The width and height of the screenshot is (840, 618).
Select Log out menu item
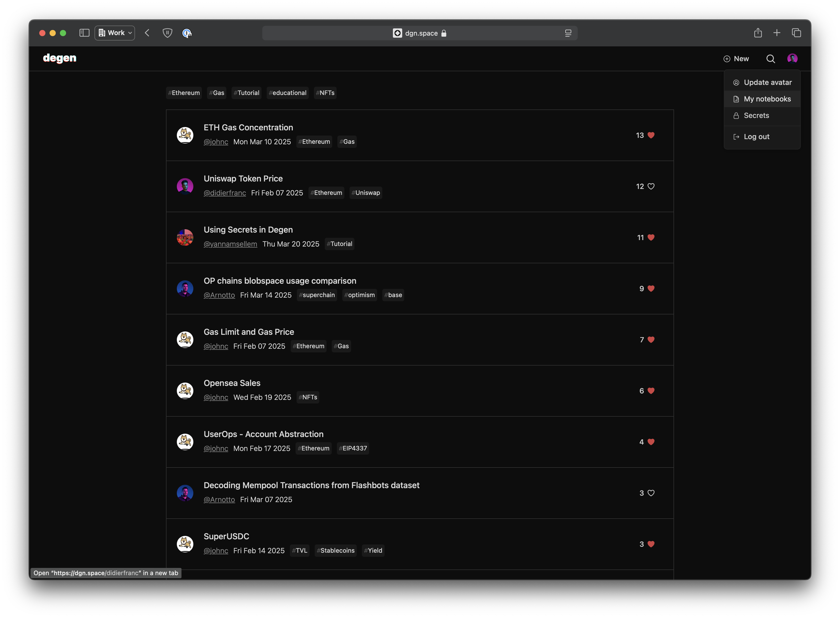(x=762, y=137)
